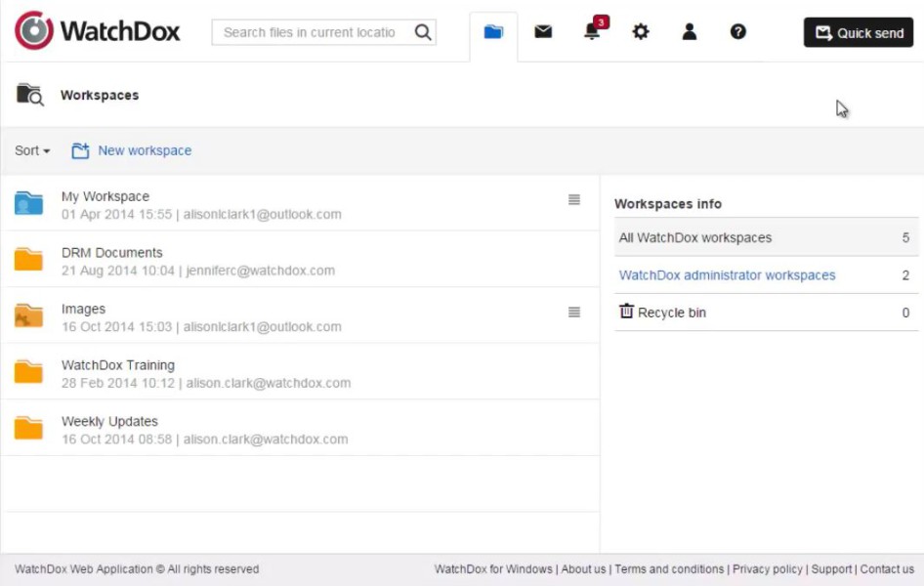
Task: Select WatchDox administrator workspaces link
Action: click(727, 275)
